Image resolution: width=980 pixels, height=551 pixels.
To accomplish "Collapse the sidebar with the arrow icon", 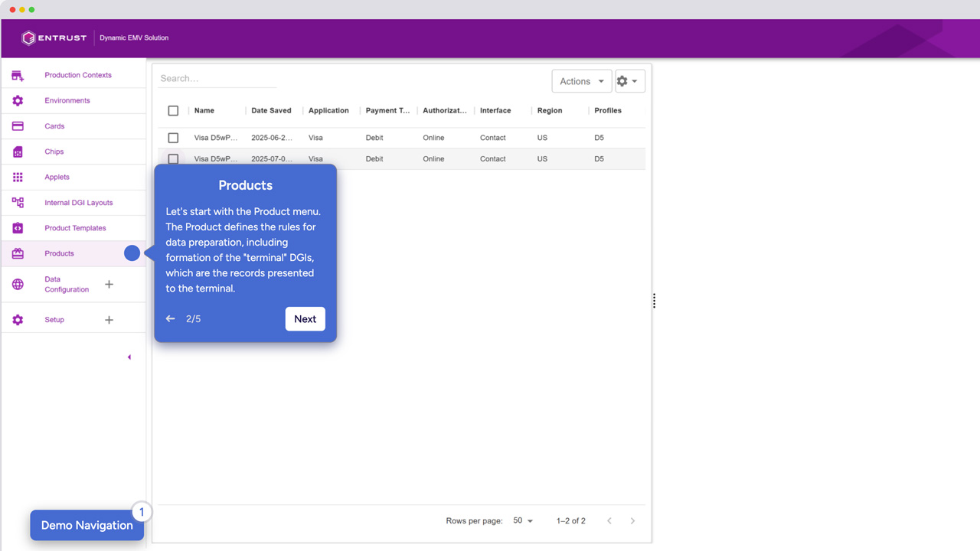I will point(129,357).
